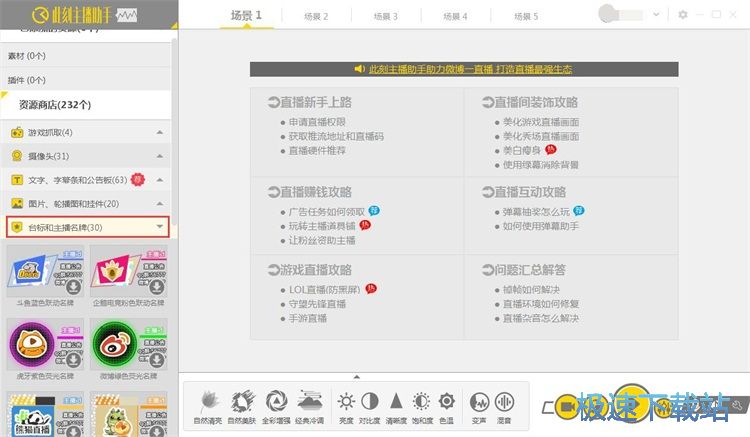This screenshot has height=437, width=750.
Task: Open the 美白瘦身 guide link
Action: tap(522, 151)
